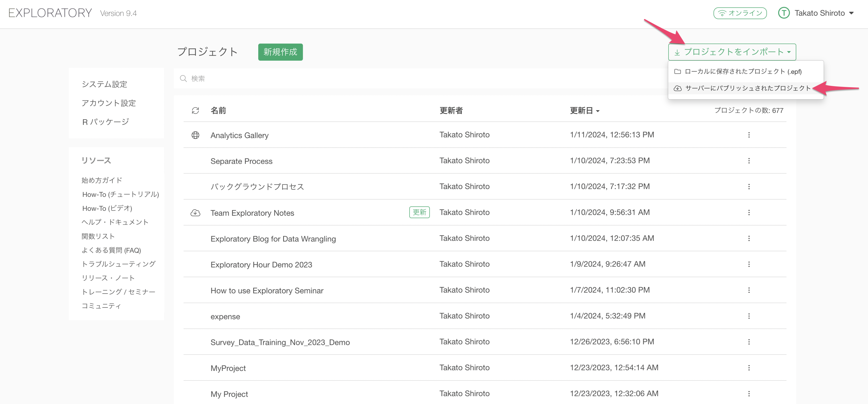Viewport: 868px width, 404px height.
Task: Open kebab menu for Exploratory Hour Demo 2023
Action: [x=749, y=264]
